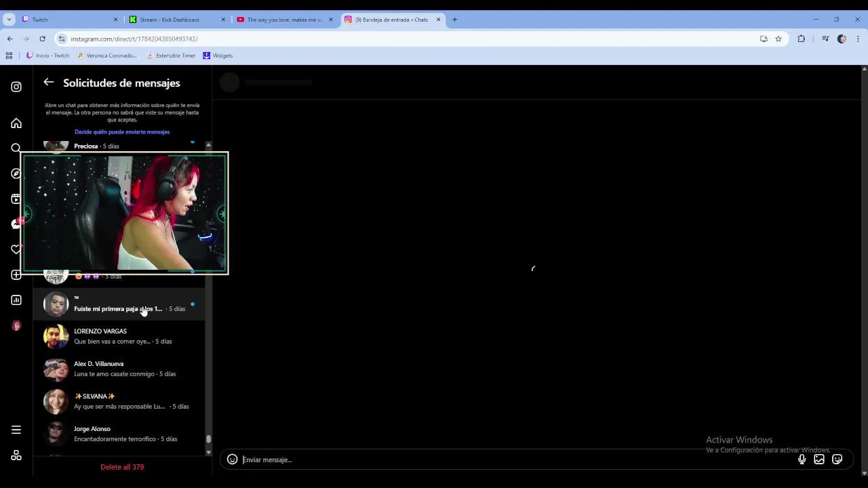Open Instagram logo home link

click(x=16, y=87)
